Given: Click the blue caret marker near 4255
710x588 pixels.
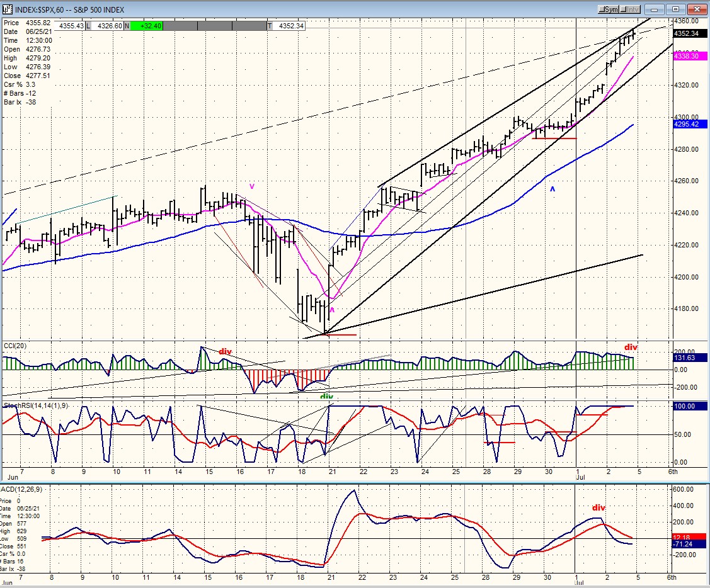Looking at the screenshot, I should point(553,189).
